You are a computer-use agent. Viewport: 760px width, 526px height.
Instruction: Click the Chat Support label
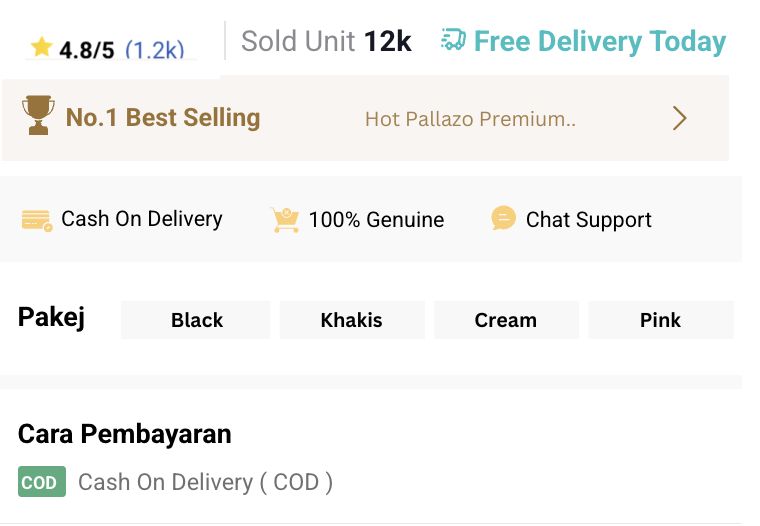click(x=588, y=220)
